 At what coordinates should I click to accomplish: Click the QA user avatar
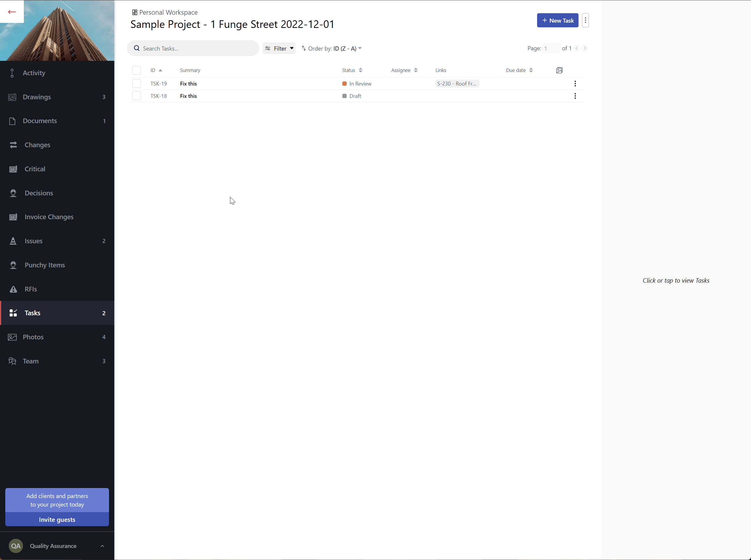[16, 546]
